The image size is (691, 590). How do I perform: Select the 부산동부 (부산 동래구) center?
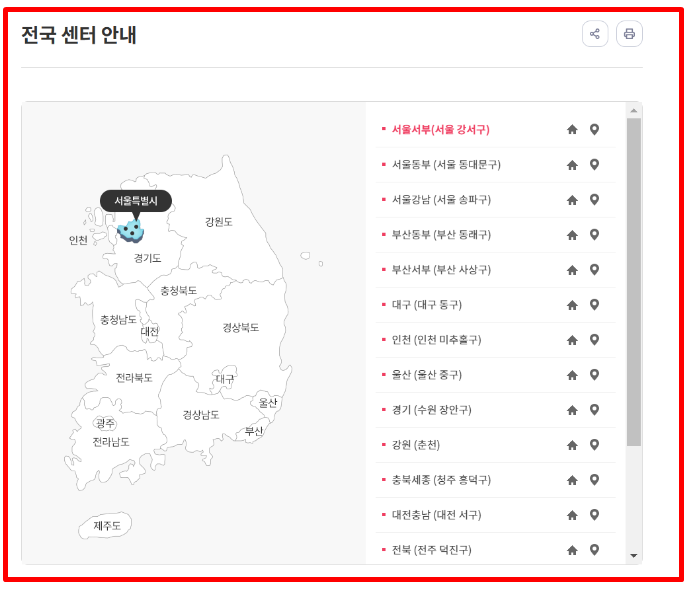click(x=441, y=235)
